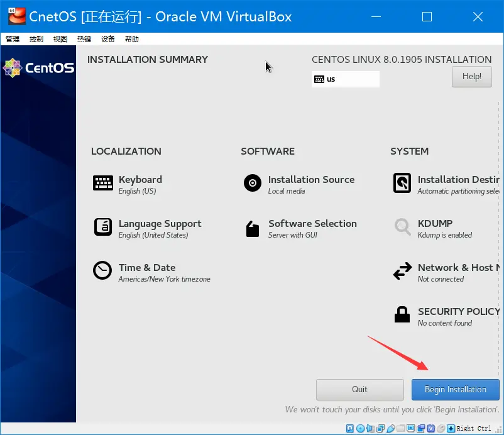Click the Quit button
Image resolution: width=504 pixels, height=435 pixels.
[x=359, y=389]
